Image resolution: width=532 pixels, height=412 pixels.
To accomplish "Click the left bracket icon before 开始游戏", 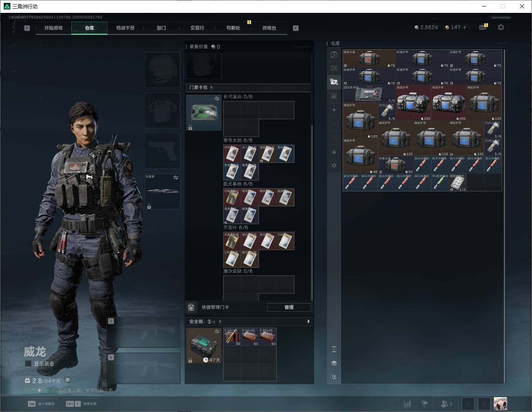I will [x=27, y=28].
